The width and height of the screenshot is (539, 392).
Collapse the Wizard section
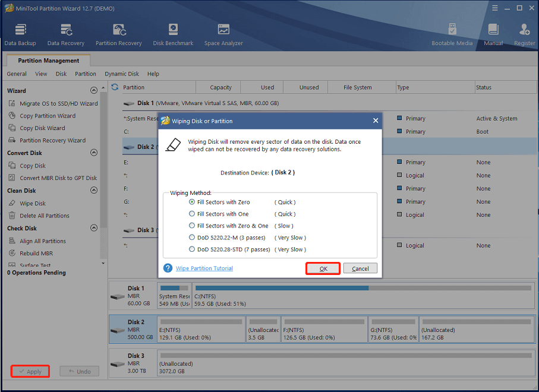[93, 90]
